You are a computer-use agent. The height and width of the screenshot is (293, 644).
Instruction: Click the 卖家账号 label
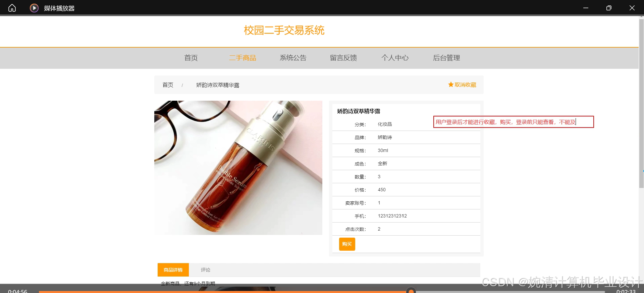point(356,203)
